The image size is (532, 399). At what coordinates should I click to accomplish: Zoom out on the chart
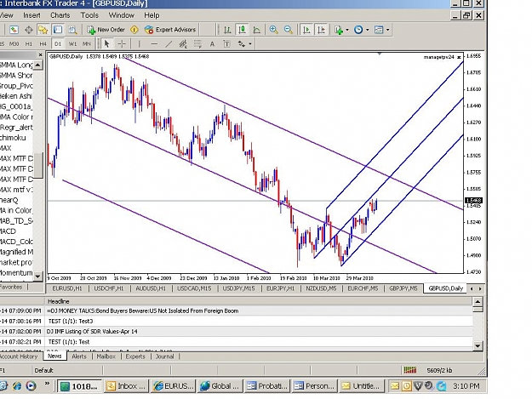click(x=289, y=30)
